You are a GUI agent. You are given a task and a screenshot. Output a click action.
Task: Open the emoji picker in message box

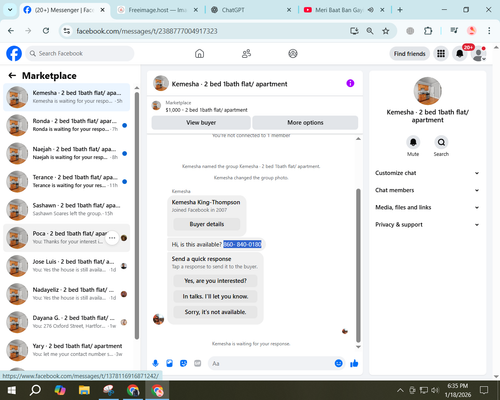point(338,363)
